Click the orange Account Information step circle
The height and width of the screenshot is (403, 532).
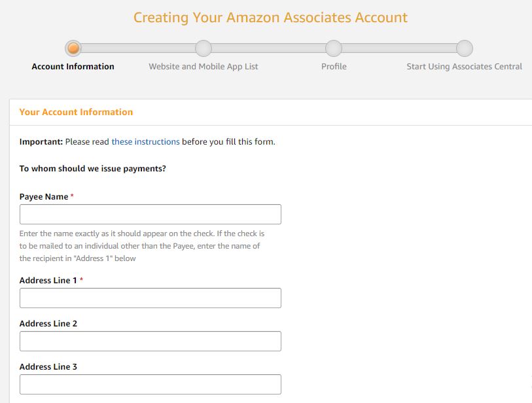point(73,48)
